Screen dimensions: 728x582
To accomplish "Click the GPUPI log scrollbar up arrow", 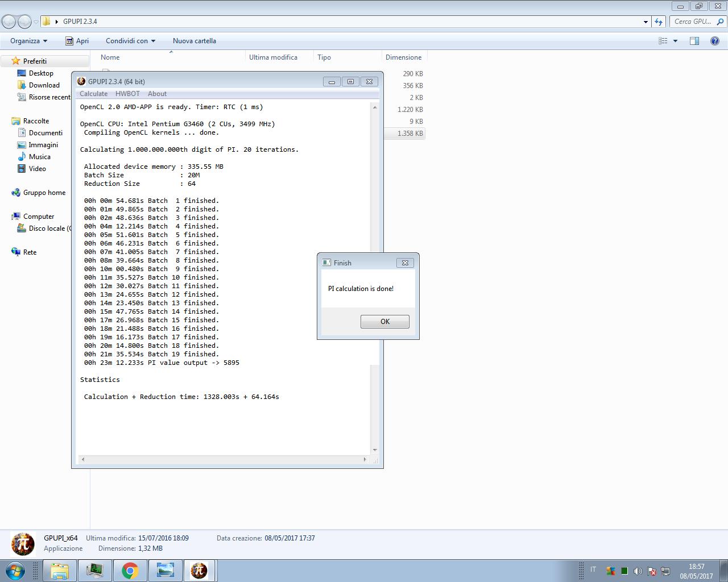I will pos(374,107).
